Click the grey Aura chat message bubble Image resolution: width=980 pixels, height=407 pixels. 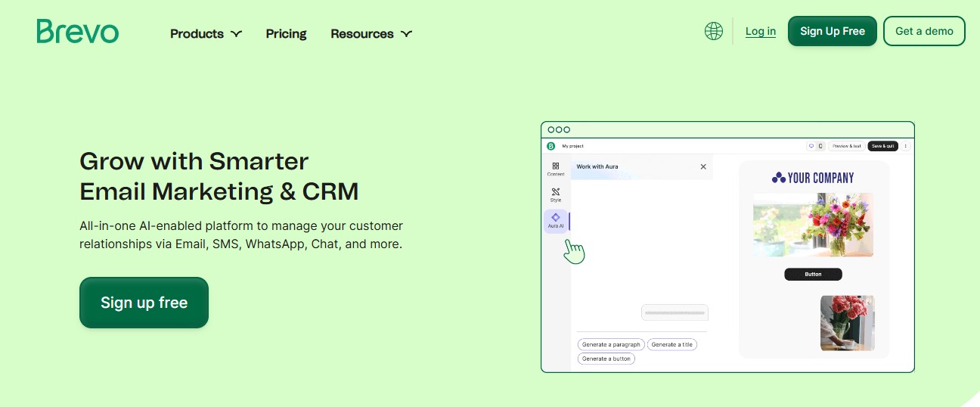coord(675,312)
